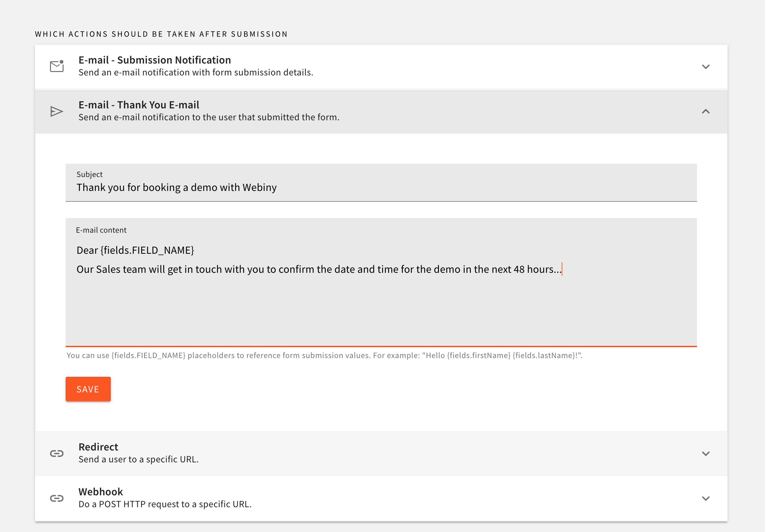Collapse the Thank You E-mail section chevron
Screen dimensions: 765x532
pos(705,111)
